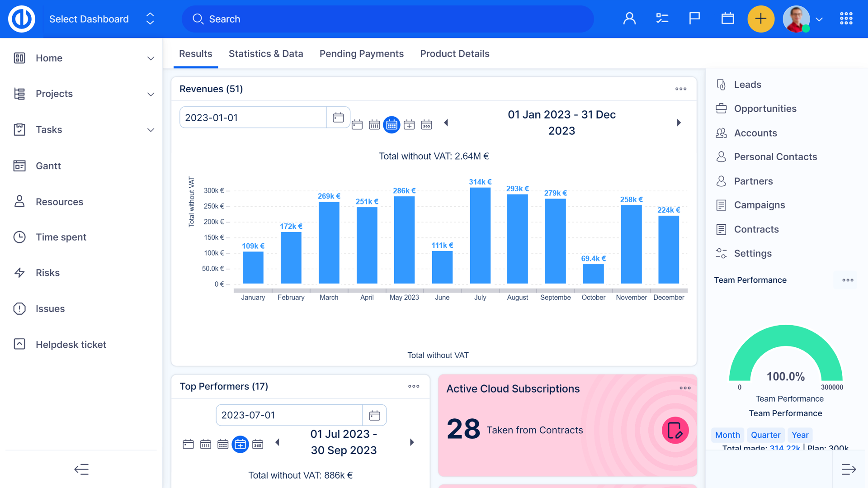The image size is (868, 488).
Task: Switch to the Pending Payments tab
Action: (361, 54)
